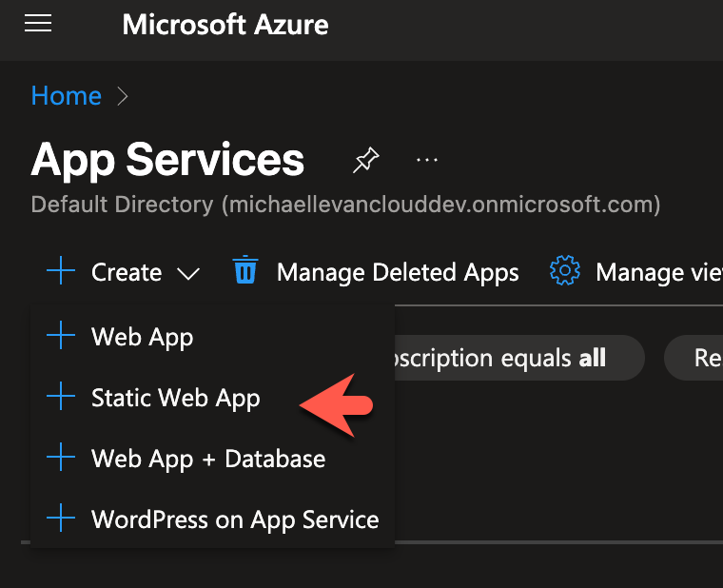The width and height of the screenshot is (723, 588).
Task: Click the Microsoft Azure portal title
Action: 225,25
